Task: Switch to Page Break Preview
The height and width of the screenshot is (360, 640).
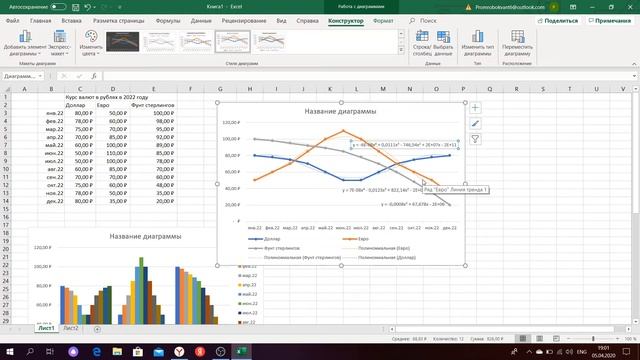Action: [x=556, y=339]
